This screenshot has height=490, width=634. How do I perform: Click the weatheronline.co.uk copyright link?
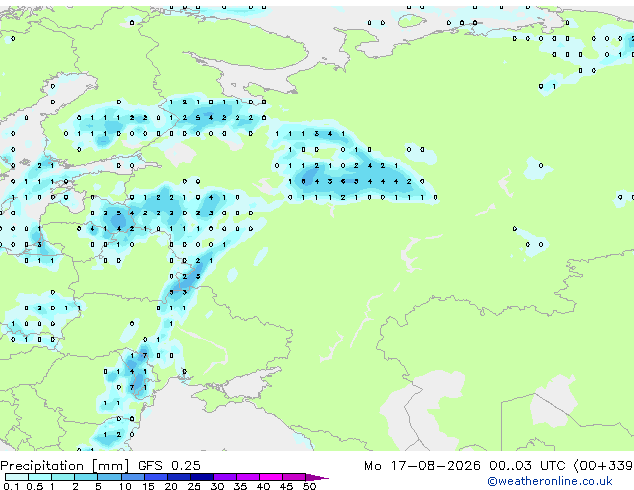click(549, 482)
